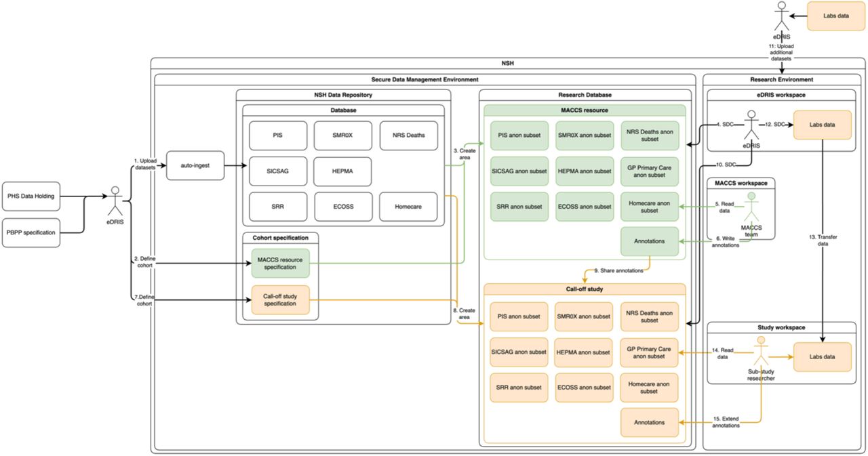Click the Homecare database box

tap(408, 206)
